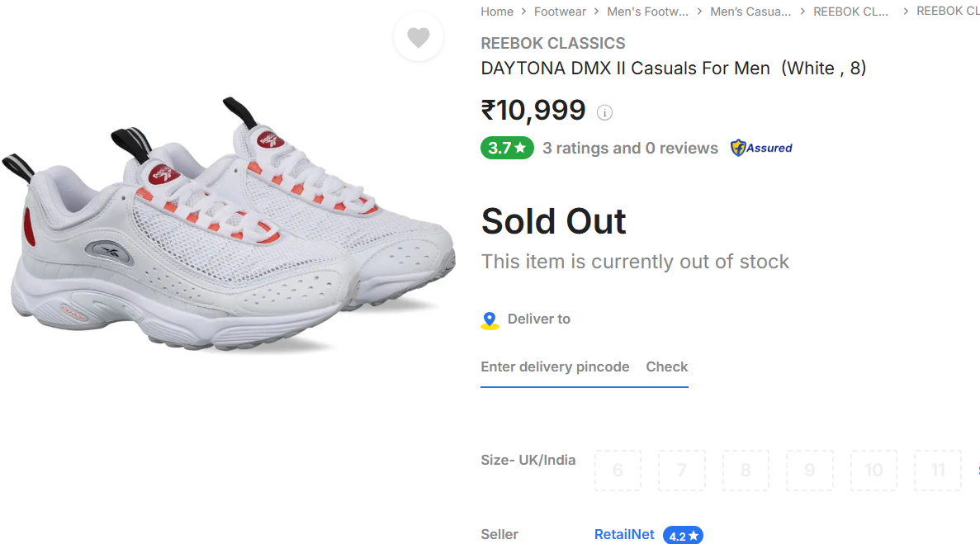The height and width of the screenshot is (544, 980).
Task: Click the wishlist heart icon
Action: 419,37
